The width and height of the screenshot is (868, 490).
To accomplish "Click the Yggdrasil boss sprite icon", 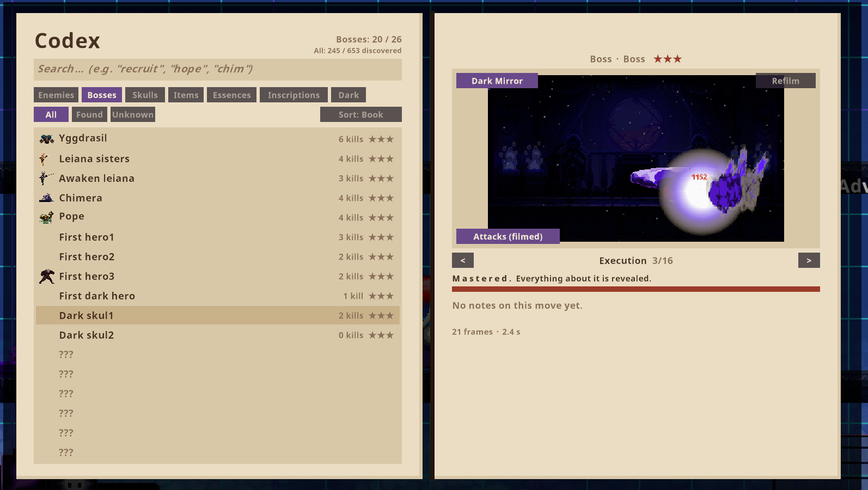I will point(46,139).
